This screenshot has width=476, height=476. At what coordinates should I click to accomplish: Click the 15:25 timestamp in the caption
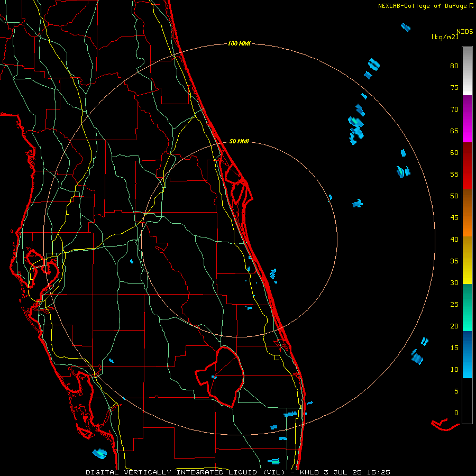379,472
